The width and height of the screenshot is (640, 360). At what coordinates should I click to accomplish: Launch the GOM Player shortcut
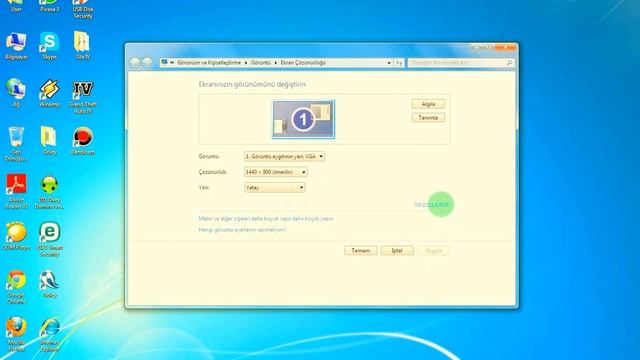point(16,236)
